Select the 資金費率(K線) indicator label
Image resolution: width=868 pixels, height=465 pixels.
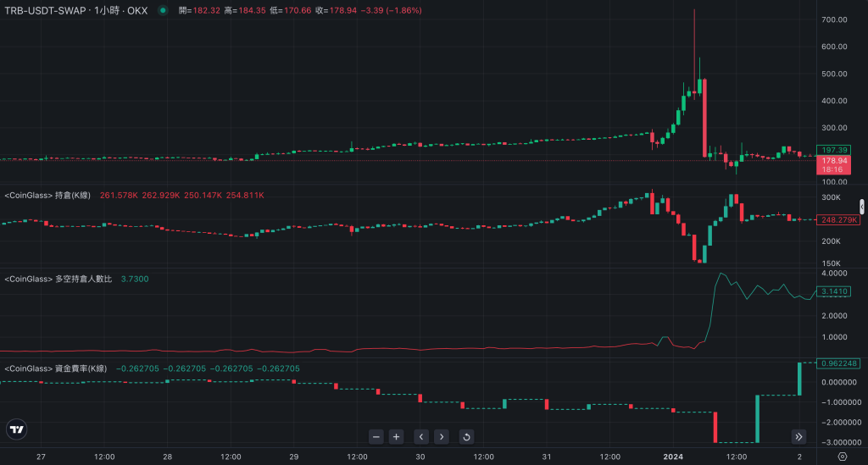pos(58,368)
